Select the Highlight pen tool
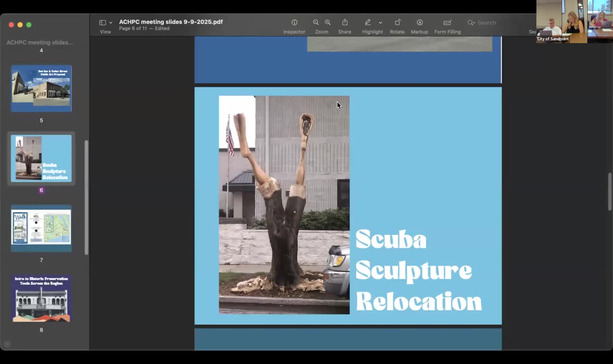This screenshot has height=364, width=613. tap(368, 22)
